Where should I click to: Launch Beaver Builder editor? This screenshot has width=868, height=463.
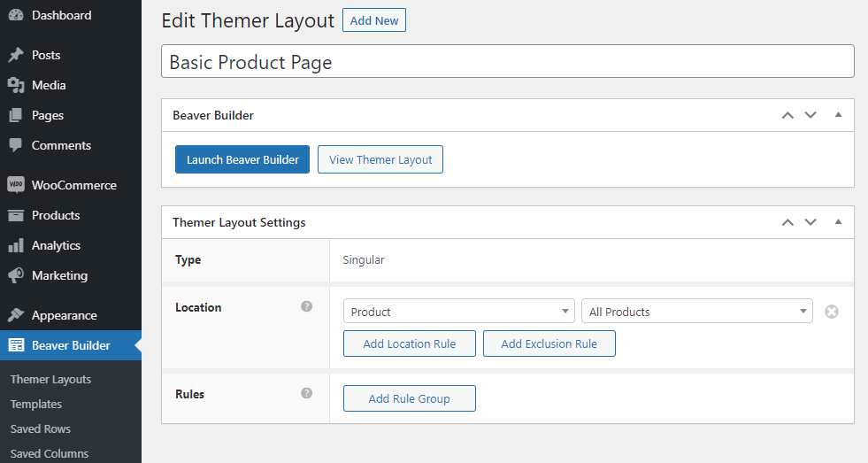click(242, 159)
